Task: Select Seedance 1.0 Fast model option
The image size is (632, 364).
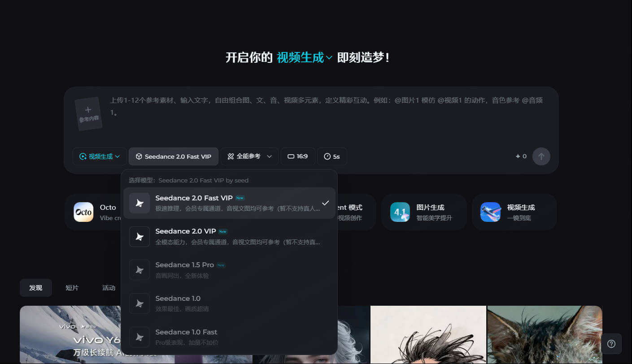Action: pyautogui.click(x=229, y=337)
